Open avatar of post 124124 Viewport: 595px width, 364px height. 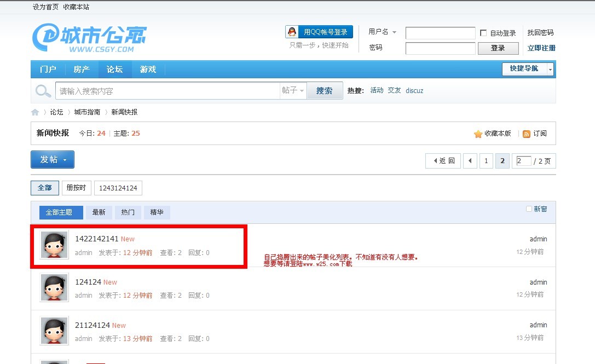click(x=54, y=287)
